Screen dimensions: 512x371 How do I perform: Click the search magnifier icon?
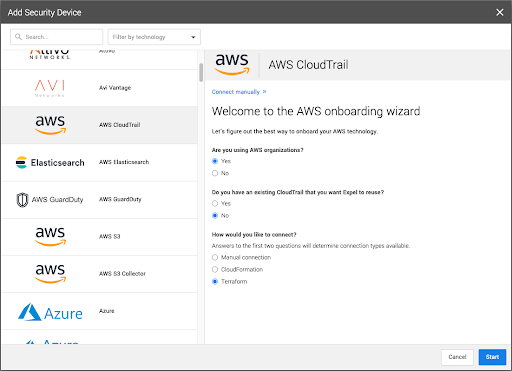pyautogui.click(x=18, y=37)
